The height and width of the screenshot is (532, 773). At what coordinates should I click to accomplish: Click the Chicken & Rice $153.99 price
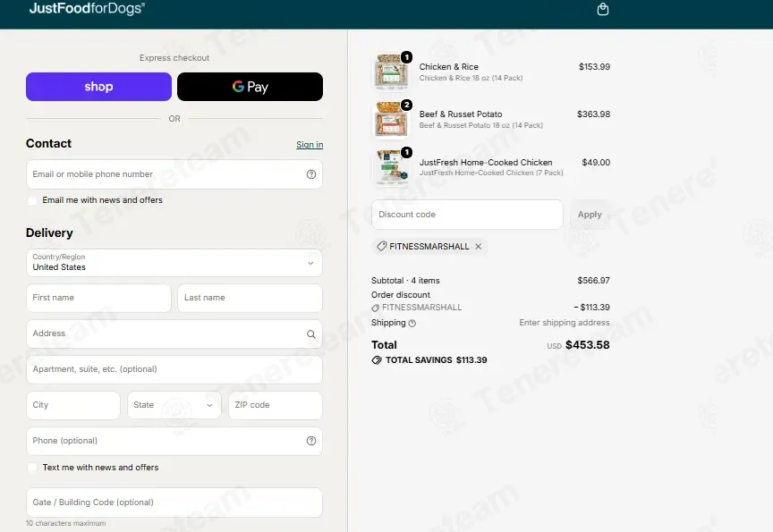(x=594, y=66)
